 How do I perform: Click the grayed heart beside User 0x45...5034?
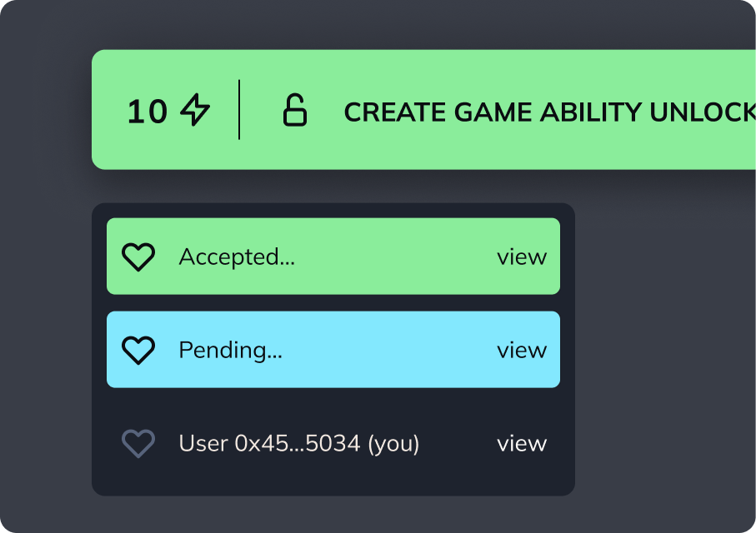(138, 444)
